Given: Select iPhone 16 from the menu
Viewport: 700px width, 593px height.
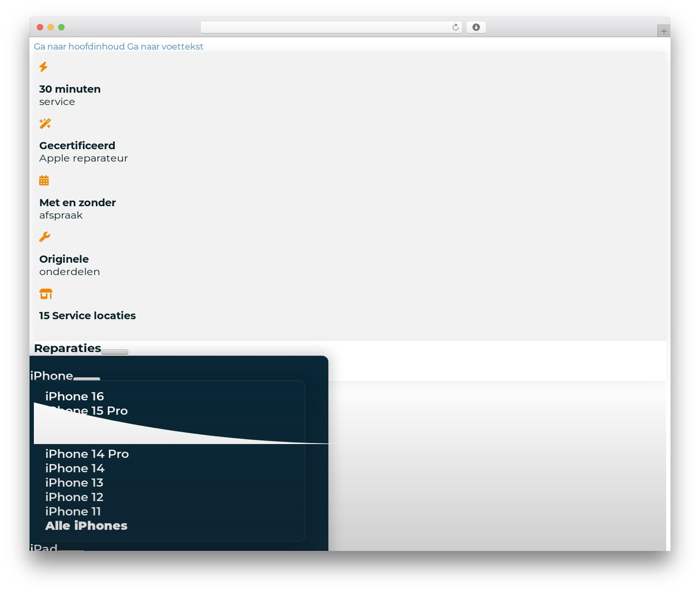Looking at the screenshot, I should pyautogui.click(x=74, y=396).
